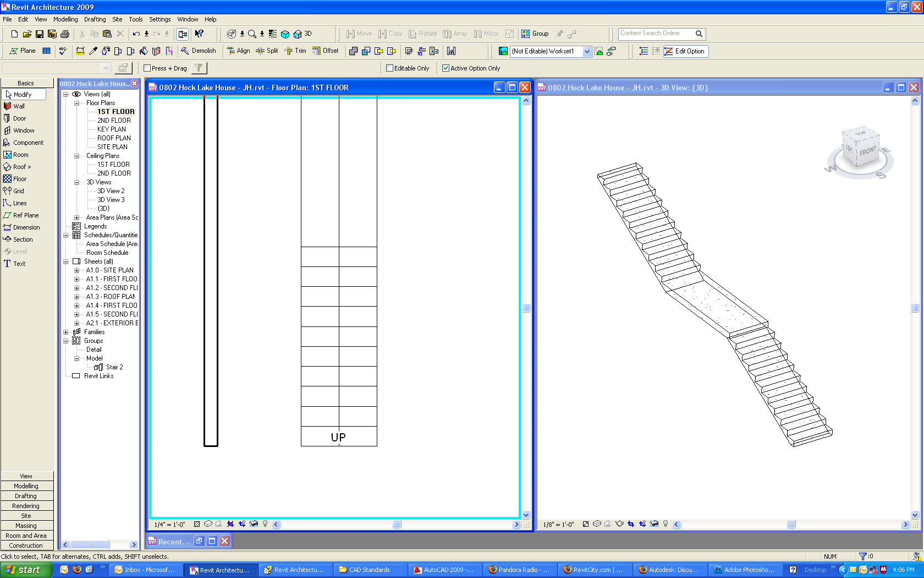The image size is (924, 578).
Task: Select the Move tool in the toolbar
Action: coord(359,34)
